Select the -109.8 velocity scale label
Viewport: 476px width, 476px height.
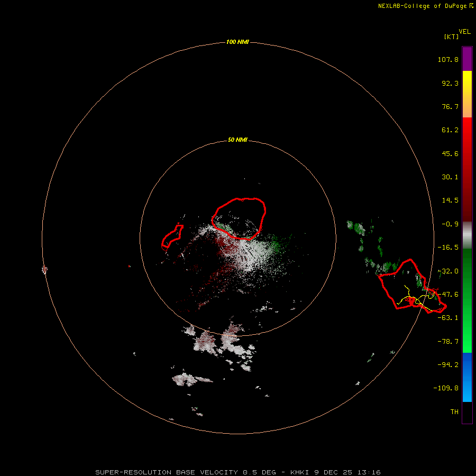click(x=446, y=388)
